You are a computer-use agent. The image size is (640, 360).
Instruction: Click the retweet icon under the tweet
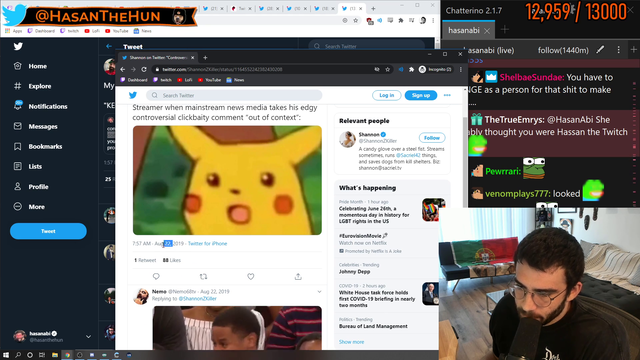point(203,277)
